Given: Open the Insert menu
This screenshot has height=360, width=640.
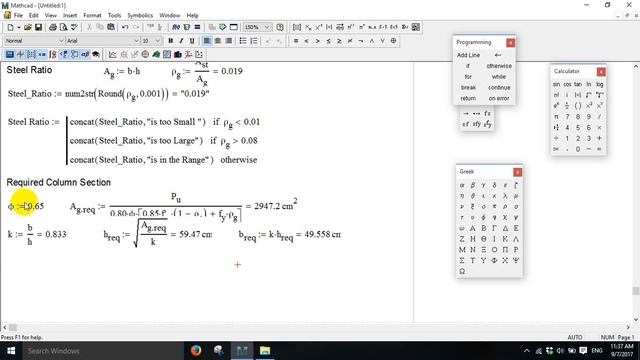Looking at the screenshot, I should coord(70,16).
